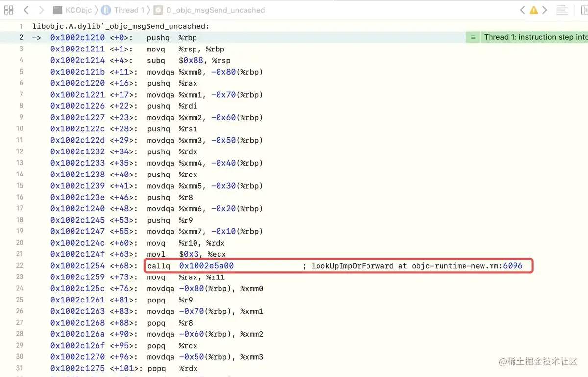Open the 0 _objc_msgSend_uncached breadcrumb
588x377 pixels.
tap(209, 10)
